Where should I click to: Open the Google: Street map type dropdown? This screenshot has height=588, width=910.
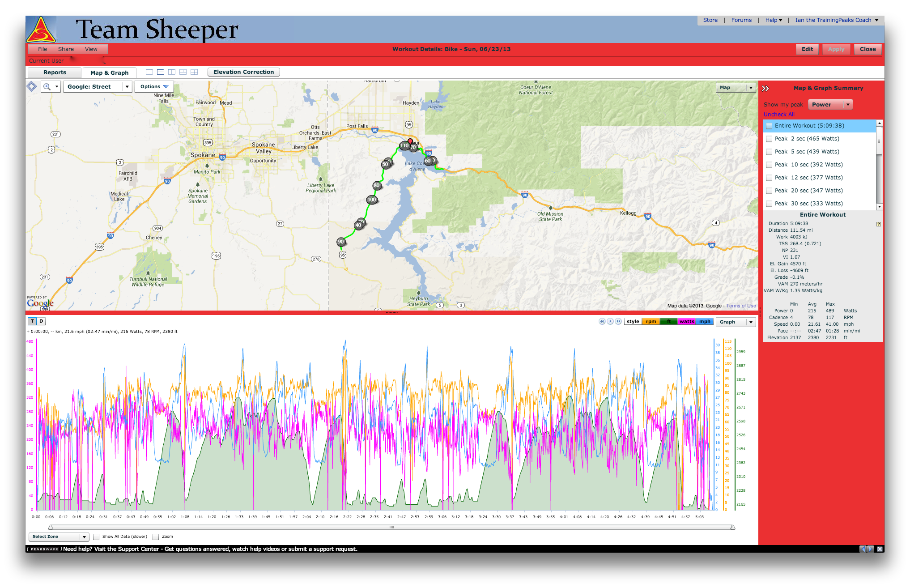click(x=127, y=87)
